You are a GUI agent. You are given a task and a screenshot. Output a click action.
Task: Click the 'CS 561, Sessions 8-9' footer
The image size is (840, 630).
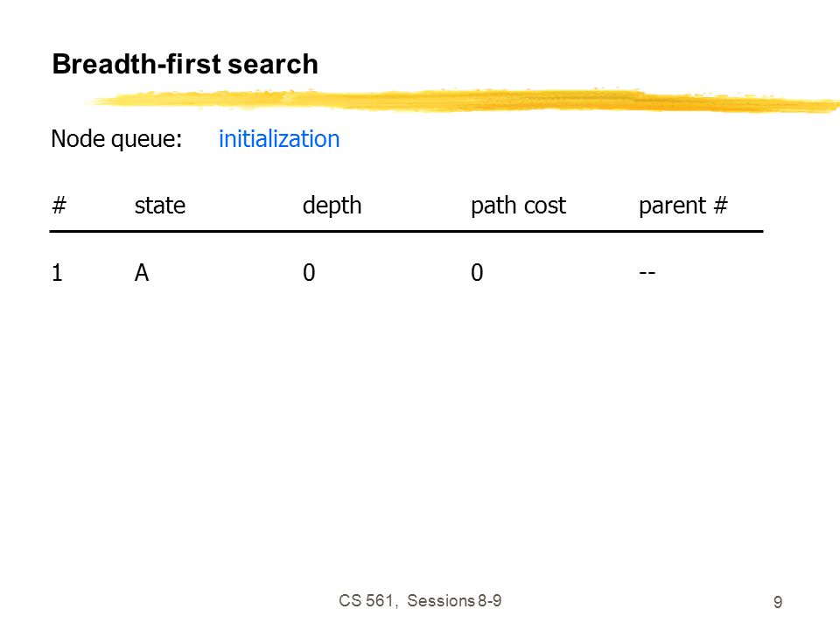[420, 601]
